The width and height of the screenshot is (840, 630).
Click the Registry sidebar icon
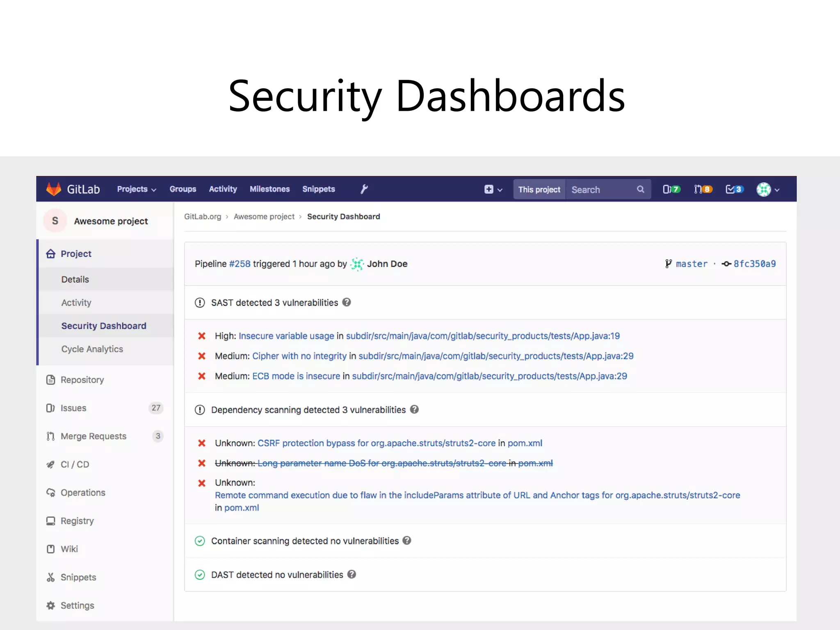[50, 521]
